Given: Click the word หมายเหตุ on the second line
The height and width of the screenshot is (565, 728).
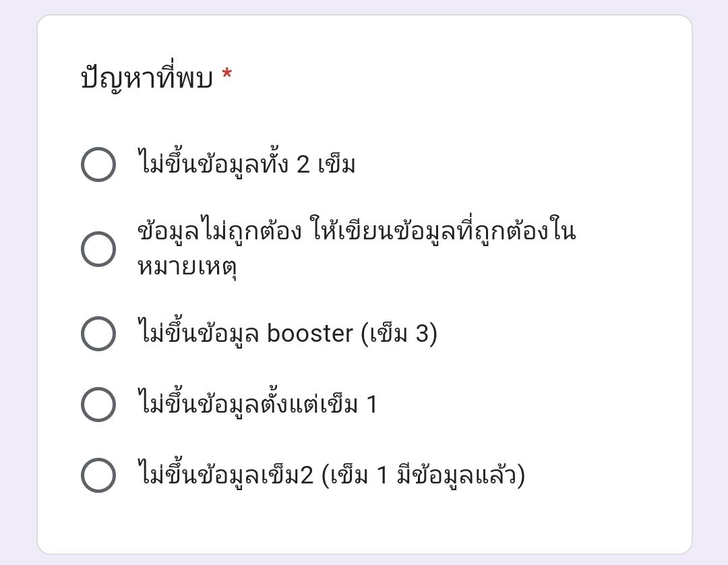Looking at the screenshot, I should tap(187, 268).
